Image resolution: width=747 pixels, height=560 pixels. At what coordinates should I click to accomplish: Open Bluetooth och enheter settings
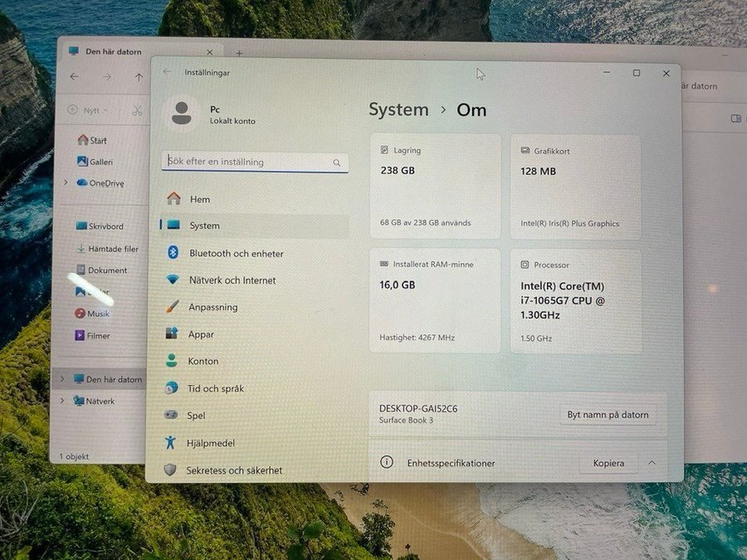pos(236,253)
